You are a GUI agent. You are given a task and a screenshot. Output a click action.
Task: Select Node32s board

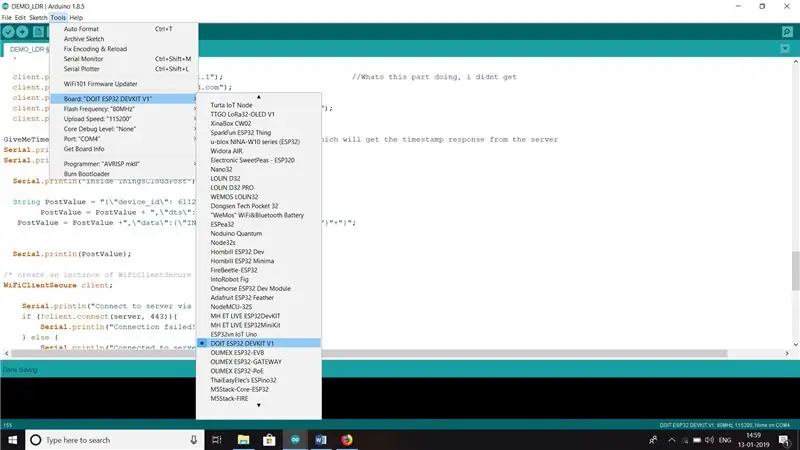click(259, 243)
